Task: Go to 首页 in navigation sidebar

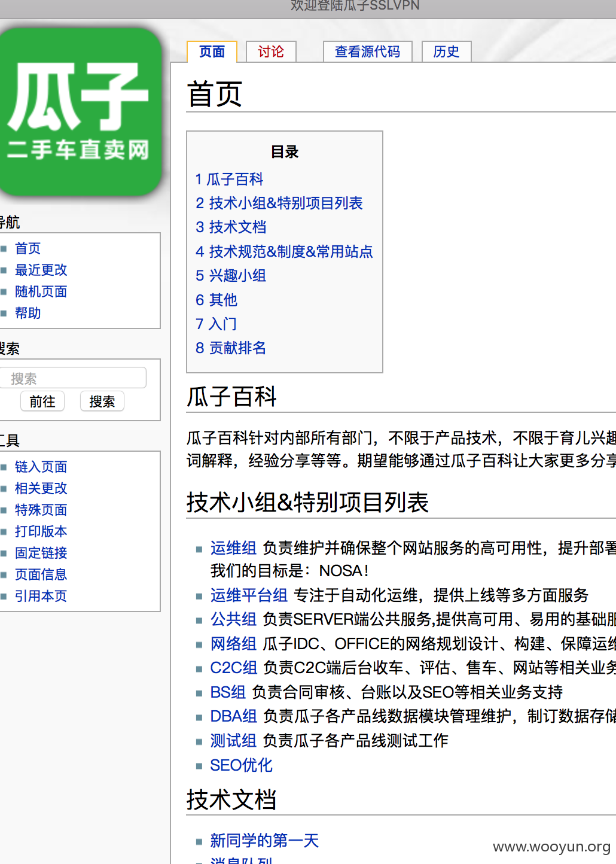Action: 28,248
